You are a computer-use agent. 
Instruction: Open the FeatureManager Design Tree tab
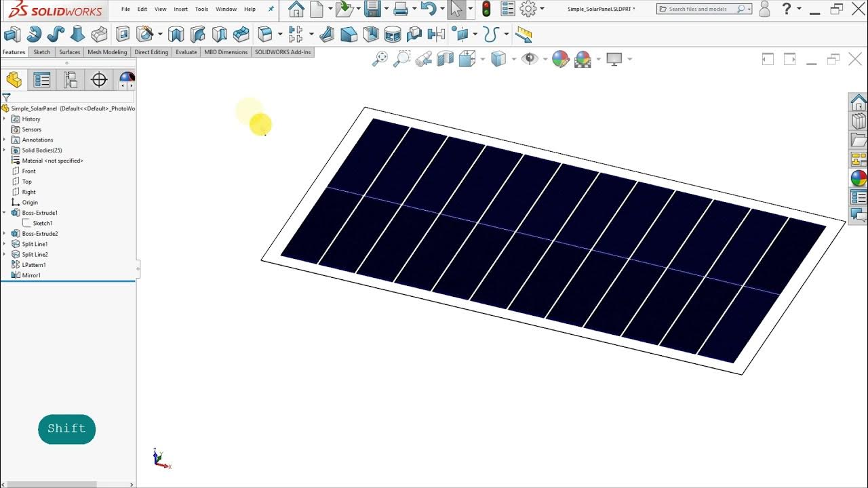pos(14,80)
